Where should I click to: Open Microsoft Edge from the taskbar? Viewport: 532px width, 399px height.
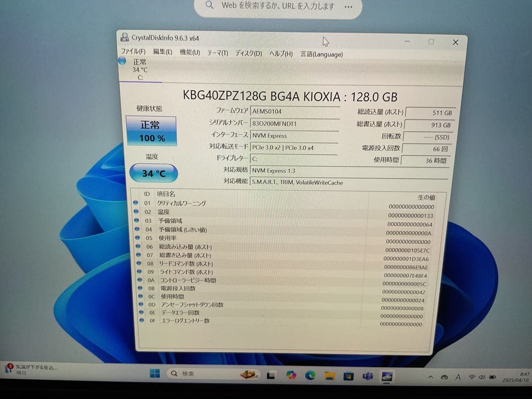pos(309,375)
